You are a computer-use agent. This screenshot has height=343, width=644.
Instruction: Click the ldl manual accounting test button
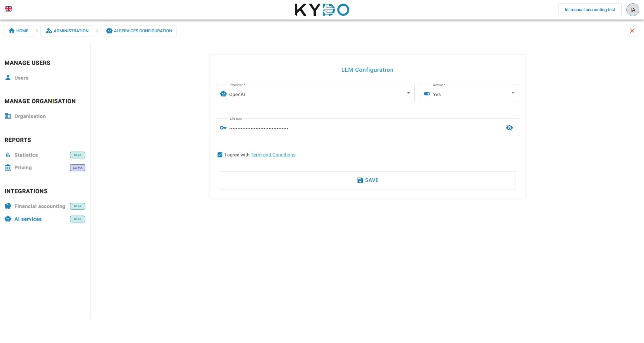pos(590,10)
